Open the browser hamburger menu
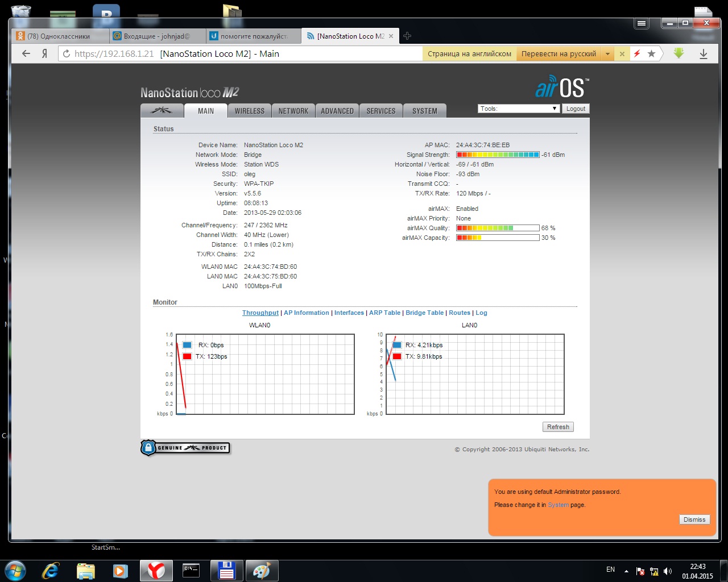Image resolution: width=728 pixels, height=582 pixels. tap(642, 23)
